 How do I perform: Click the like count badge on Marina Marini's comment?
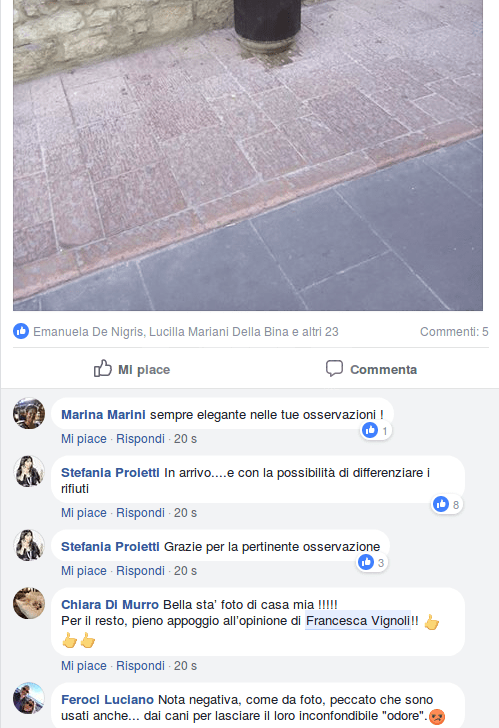(x=376, y=430)
